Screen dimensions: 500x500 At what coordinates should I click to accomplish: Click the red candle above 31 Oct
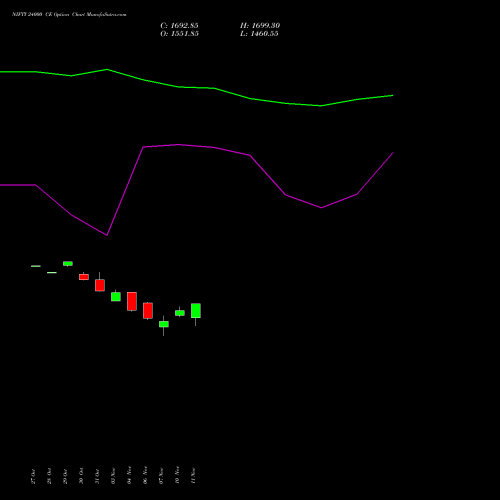pyautogui.click(x=100, y=285)
